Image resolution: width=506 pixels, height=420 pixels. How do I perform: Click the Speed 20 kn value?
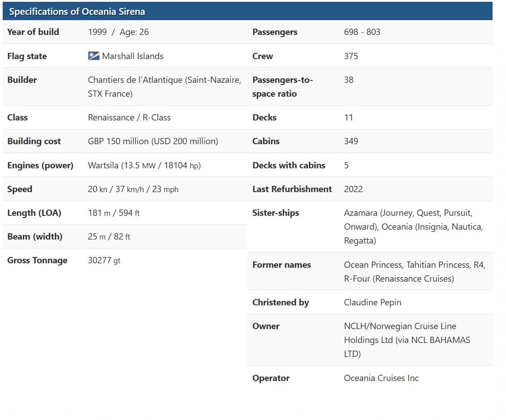[133, 189]
